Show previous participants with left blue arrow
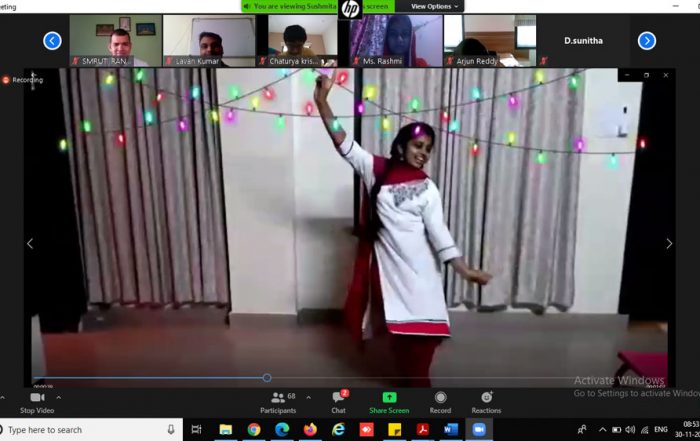 coord(52,41)
